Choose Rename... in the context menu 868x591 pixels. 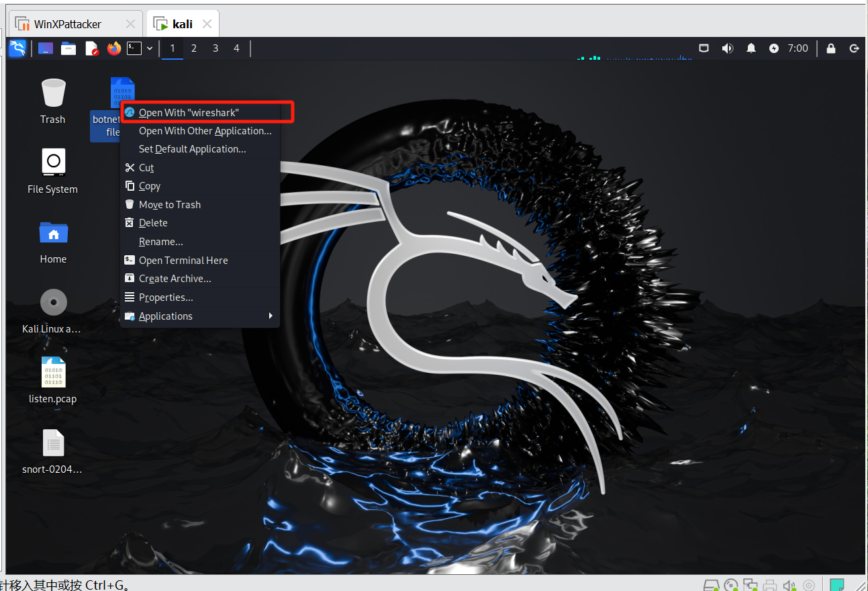click(x=200, y=242)
